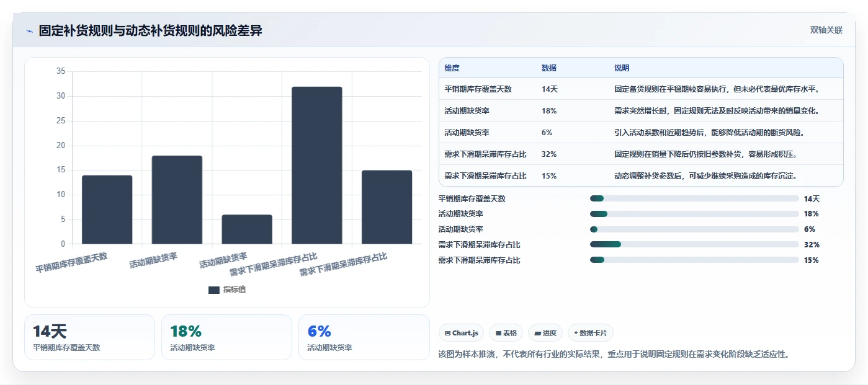Click the description starting 动态调整补货参数后

point(706,176)
